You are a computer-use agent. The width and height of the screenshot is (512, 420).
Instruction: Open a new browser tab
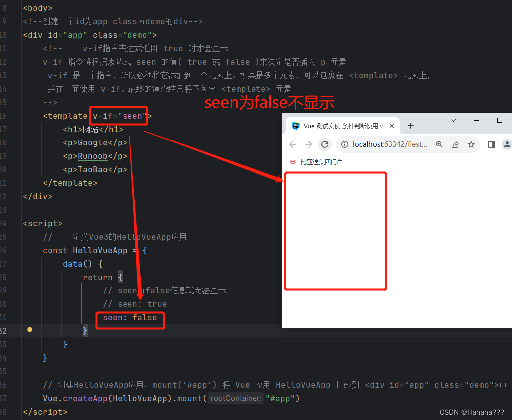[x=411, y=126]
